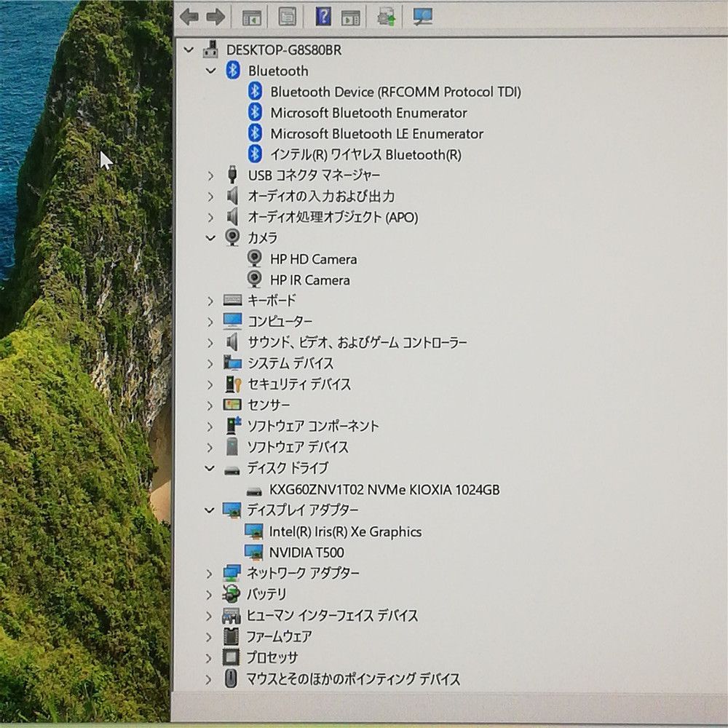Image resolution: width=728 pixels, height=728 pixels.
Task: Click the Forward arrow toolbar icon
Action: pyautogui.click(x=215, y=17)
